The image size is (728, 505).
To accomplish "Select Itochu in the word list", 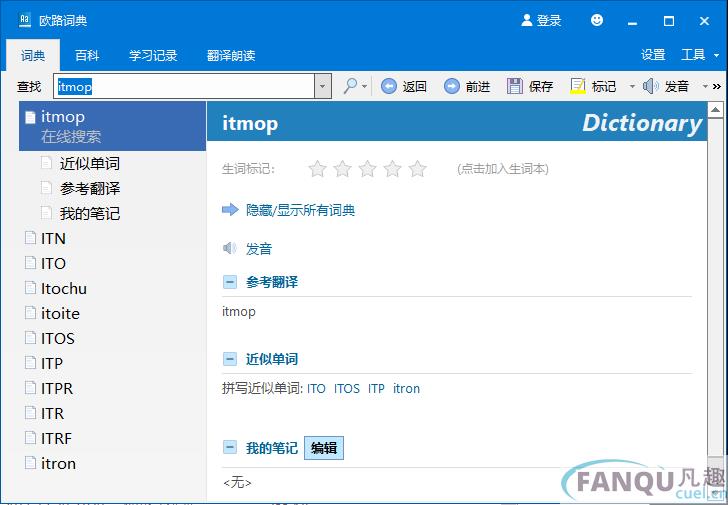I will pyautogui.click(x=64, y=289).
